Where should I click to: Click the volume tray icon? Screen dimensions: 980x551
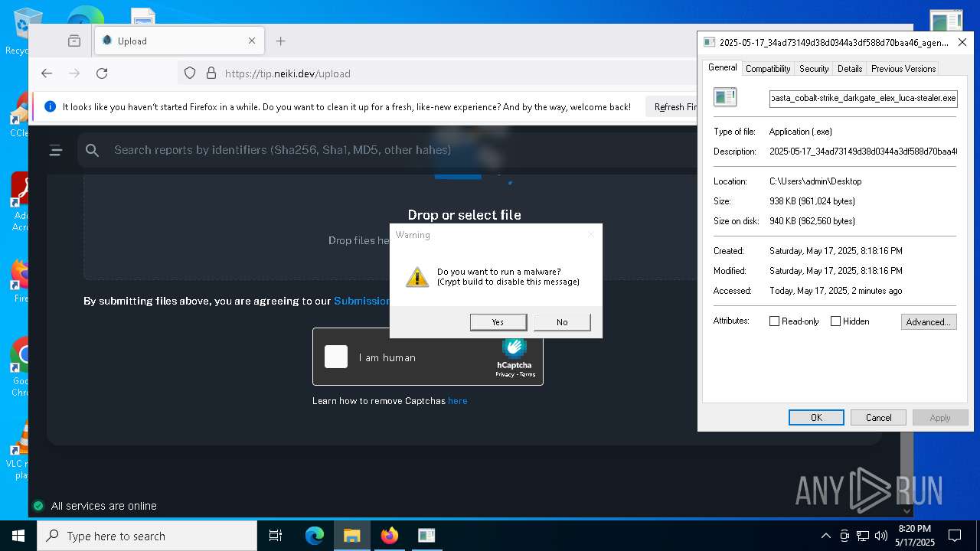pos(881,536)
